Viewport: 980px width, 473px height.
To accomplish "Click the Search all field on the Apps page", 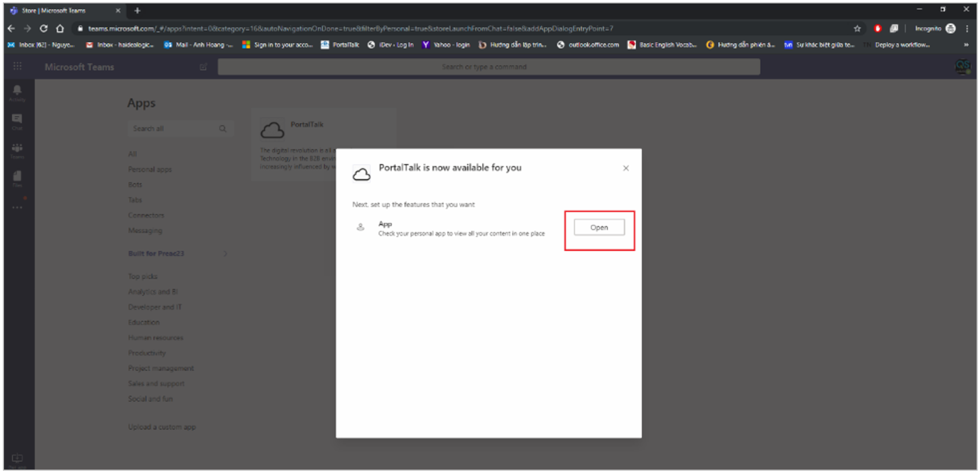I will (180, 129).
